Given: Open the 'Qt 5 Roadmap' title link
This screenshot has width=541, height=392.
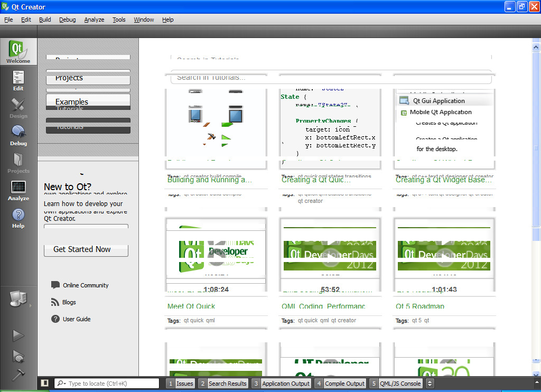Looking at the screenshot, I should click(420, 306).
